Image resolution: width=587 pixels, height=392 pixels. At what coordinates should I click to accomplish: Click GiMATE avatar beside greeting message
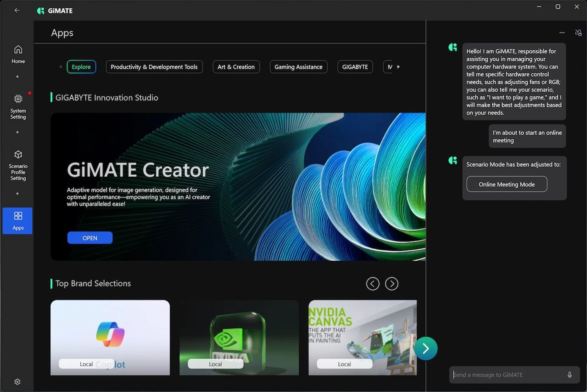coord(453,47)
